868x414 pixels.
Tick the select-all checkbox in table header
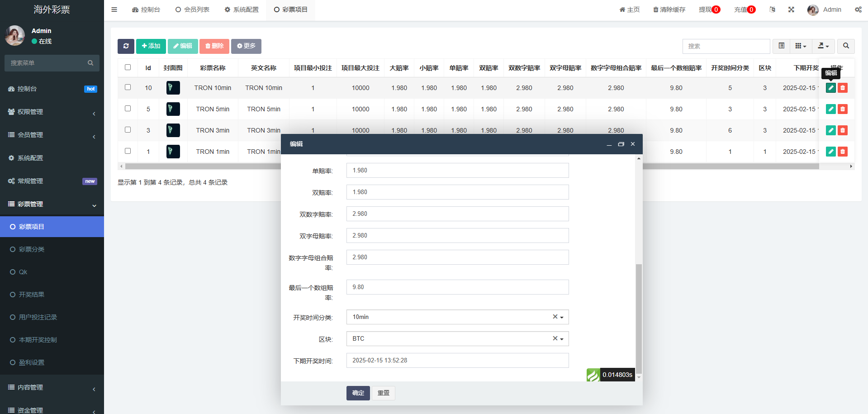pyautogui.click(x=128, y=67)
